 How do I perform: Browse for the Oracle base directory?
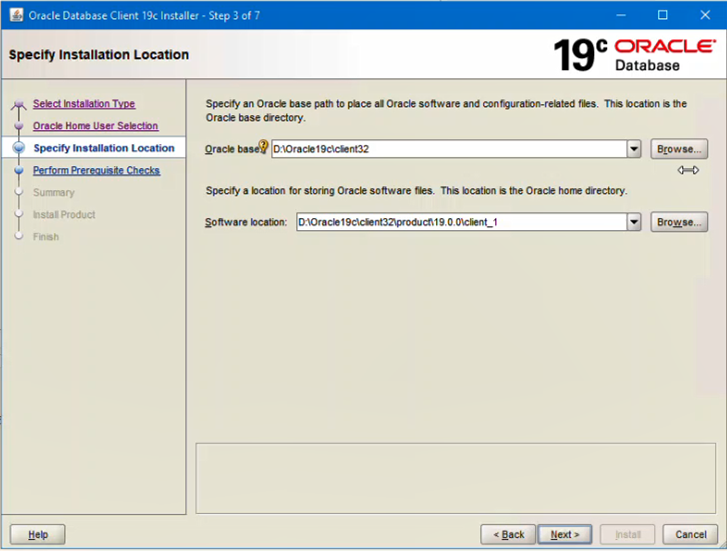(679, 149)
